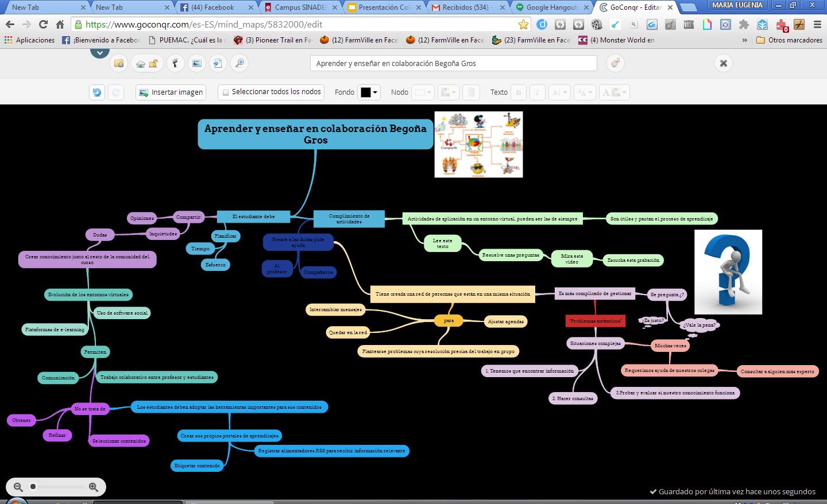
Task: Switch to the Campus SINADEP tab
Action: (300, 7)
